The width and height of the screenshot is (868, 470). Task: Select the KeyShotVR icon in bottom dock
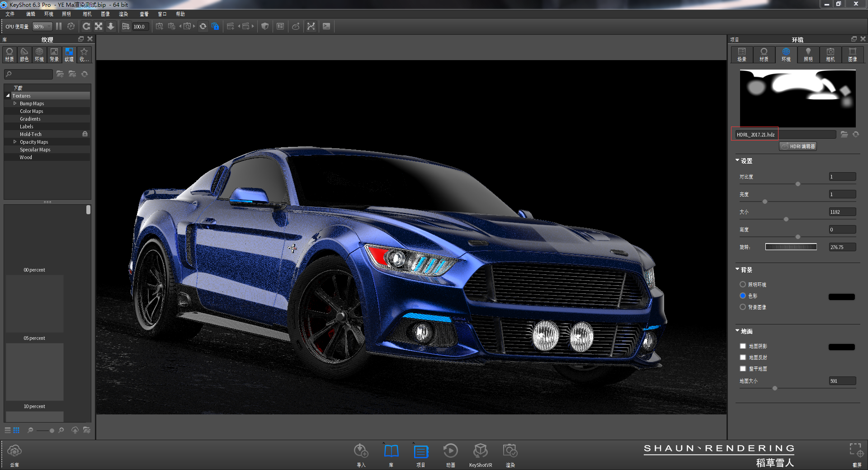click(481, 451)
